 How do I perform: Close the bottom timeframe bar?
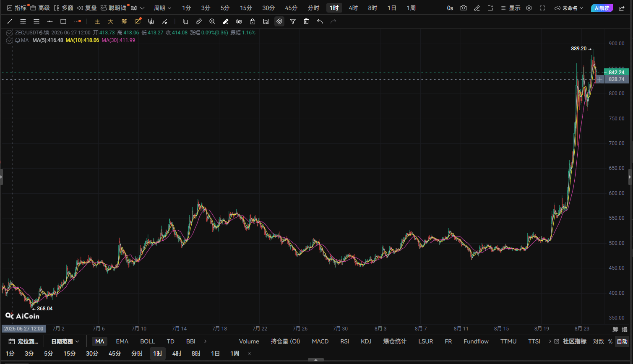click(x=249, y=354)
